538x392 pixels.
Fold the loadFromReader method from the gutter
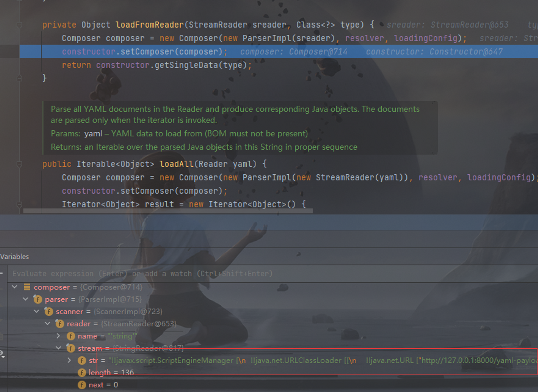(19, 25)
